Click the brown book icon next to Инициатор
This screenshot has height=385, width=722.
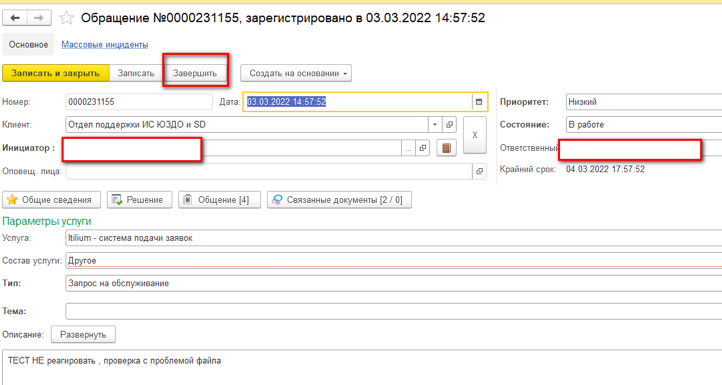click(446, 148)
